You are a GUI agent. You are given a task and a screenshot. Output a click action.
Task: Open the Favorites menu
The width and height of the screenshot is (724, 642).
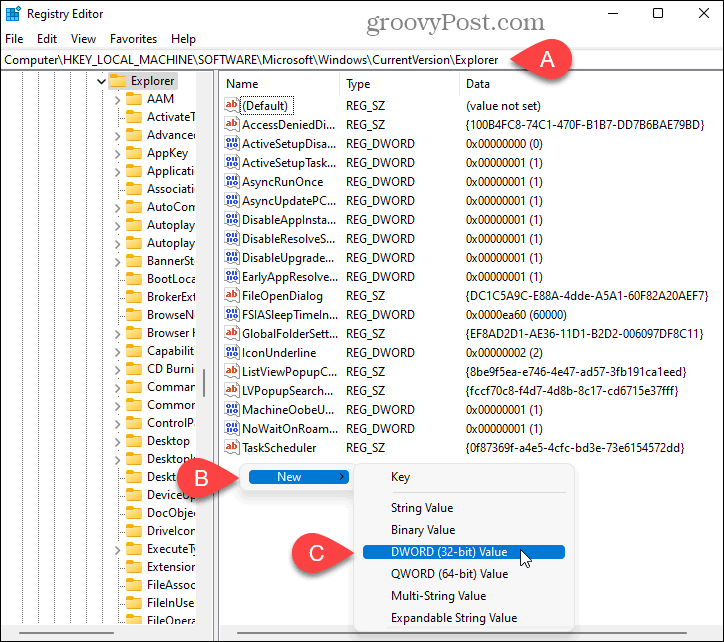coord(133,39)
